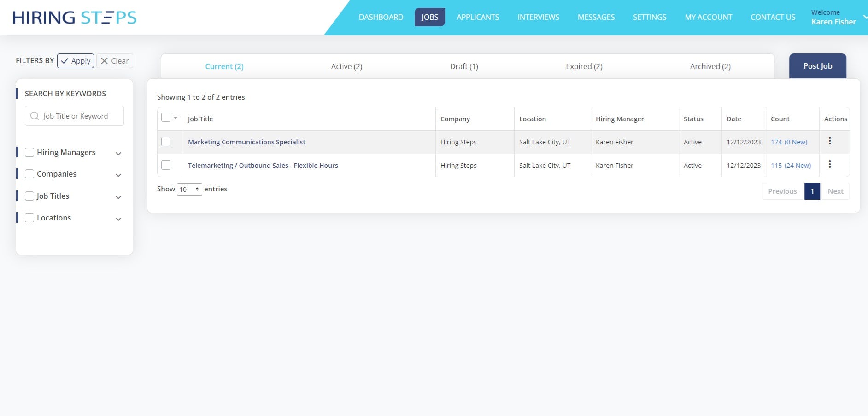The image size is (868, 416).
Task: Click the Apply filter checkmark icon
Action: pyautogui.click(x=67, y=60)
